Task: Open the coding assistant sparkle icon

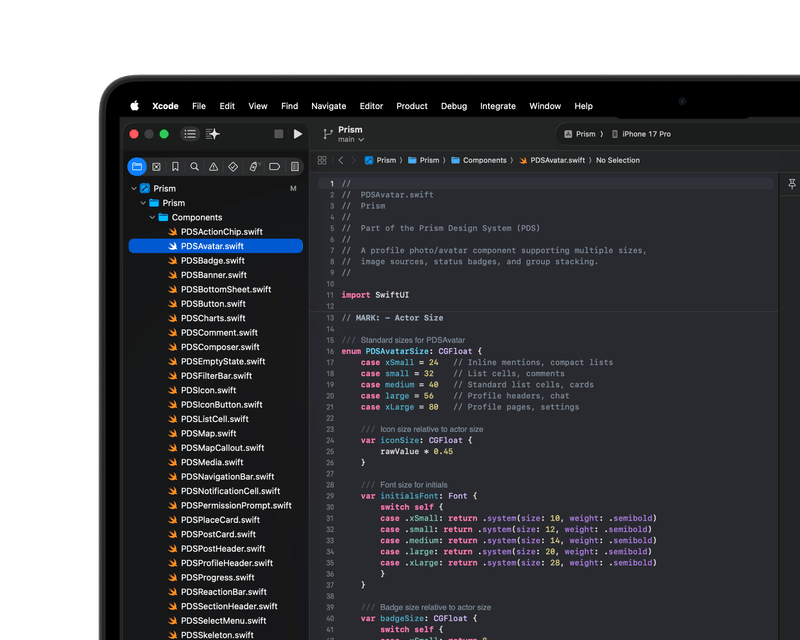Action: point(213,134)
